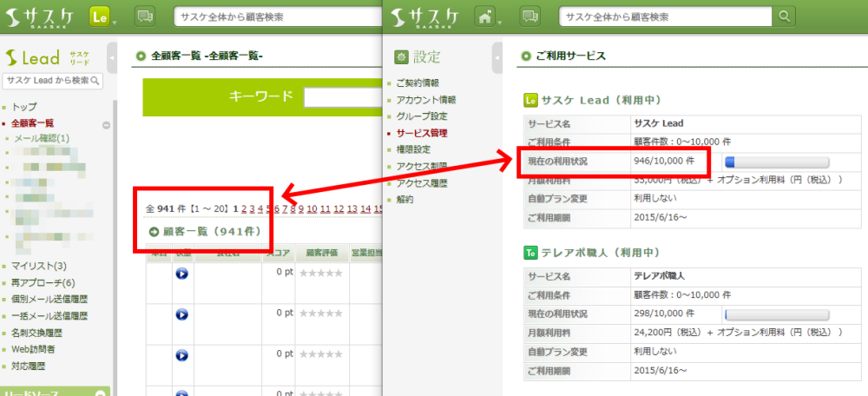This screenshot has height=396, width=868.
Task: Click the home icon in settings window
Action: (x=485, y=17)
